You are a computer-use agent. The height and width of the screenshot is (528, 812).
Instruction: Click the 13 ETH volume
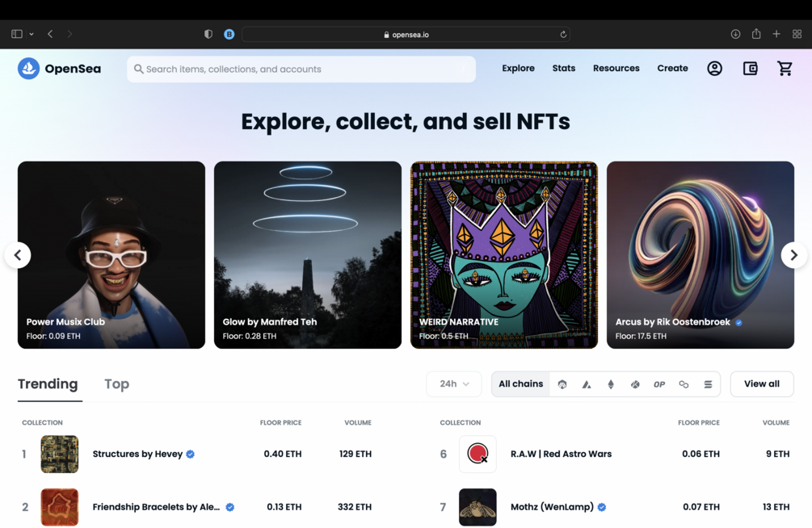click(x=776, y=507)
